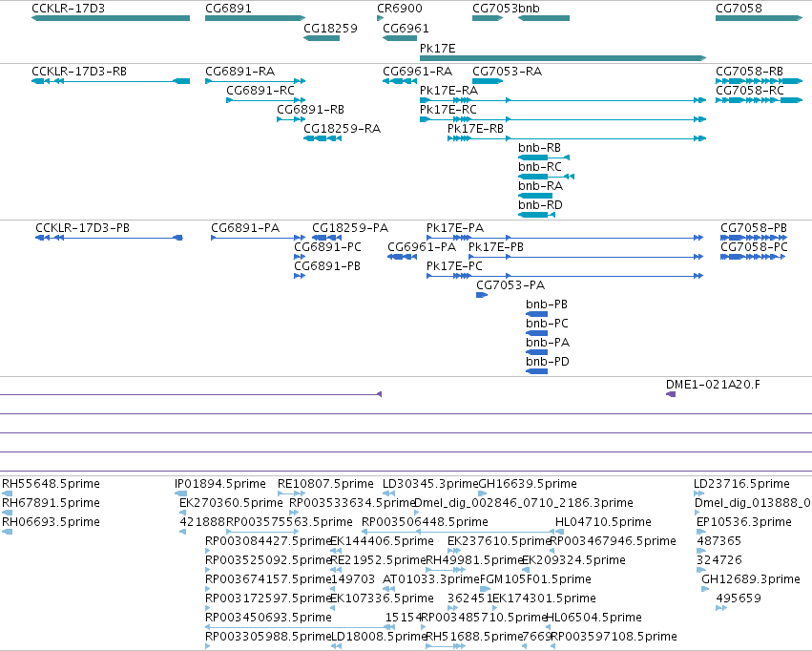Select the CG7053-RA transcript label
Image resolution: width=812 pixels, height=651 pixels.
[x=507, y=71]
